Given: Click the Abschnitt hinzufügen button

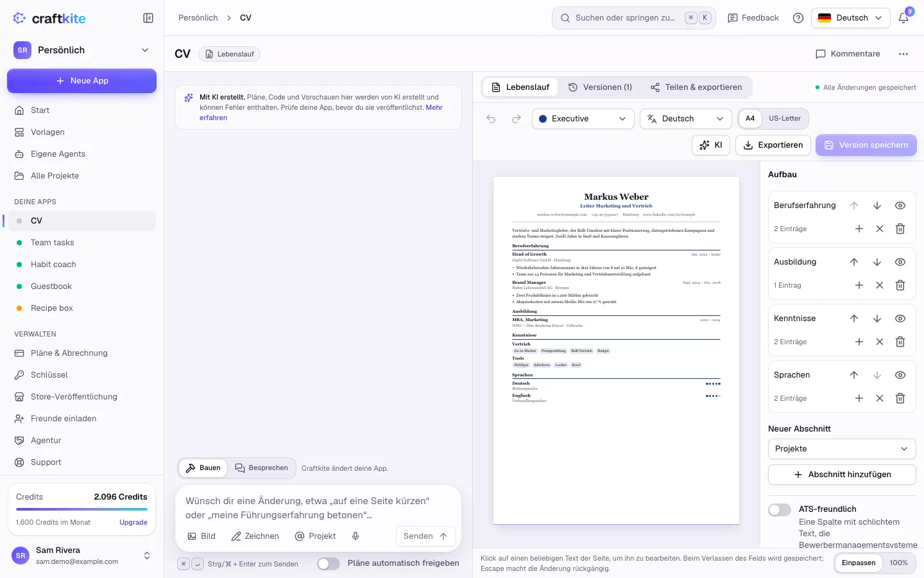Looking at the screenshot, I should (x=842, y=475).
